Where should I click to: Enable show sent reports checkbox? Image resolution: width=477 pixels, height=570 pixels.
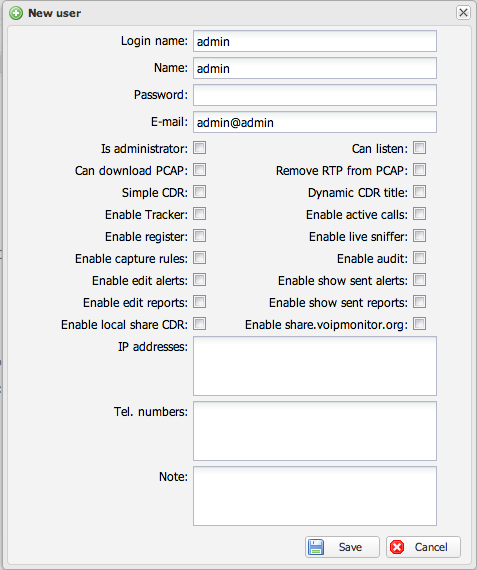(420, 302)
